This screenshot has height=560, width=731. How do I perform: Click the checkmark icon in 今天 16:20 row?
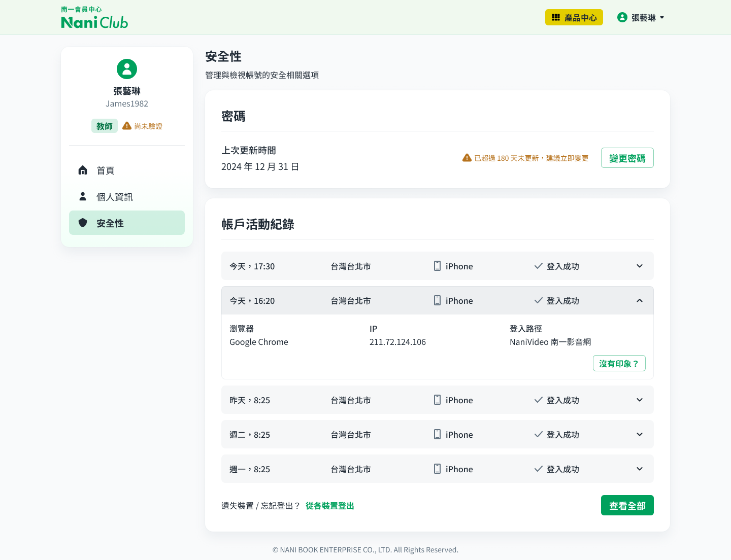click(539, 300)
